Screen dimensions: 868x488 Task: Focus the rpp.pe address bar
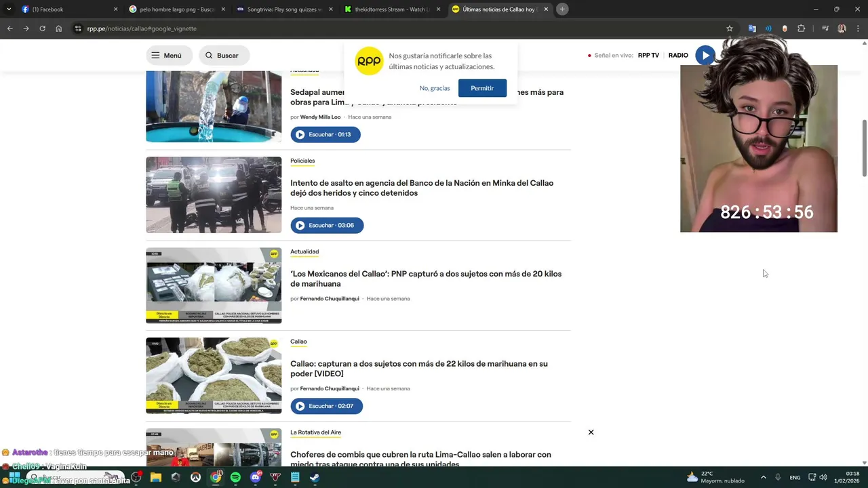pyautogui.click(x=403, y=28)
